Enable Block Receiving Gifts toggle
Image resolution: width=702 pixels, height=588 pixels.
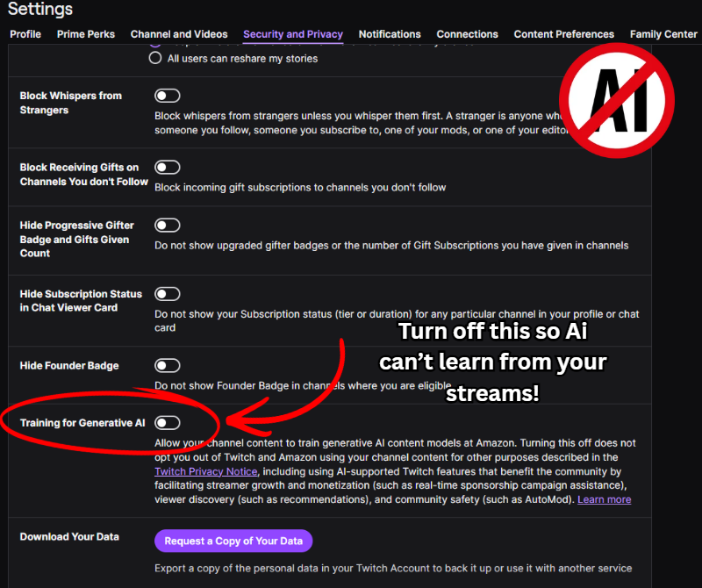point(168,167)
